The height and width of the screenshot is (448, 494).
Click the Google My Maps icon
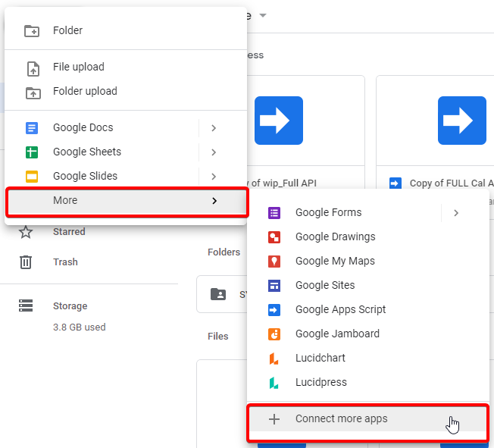[x=274, y=262]
